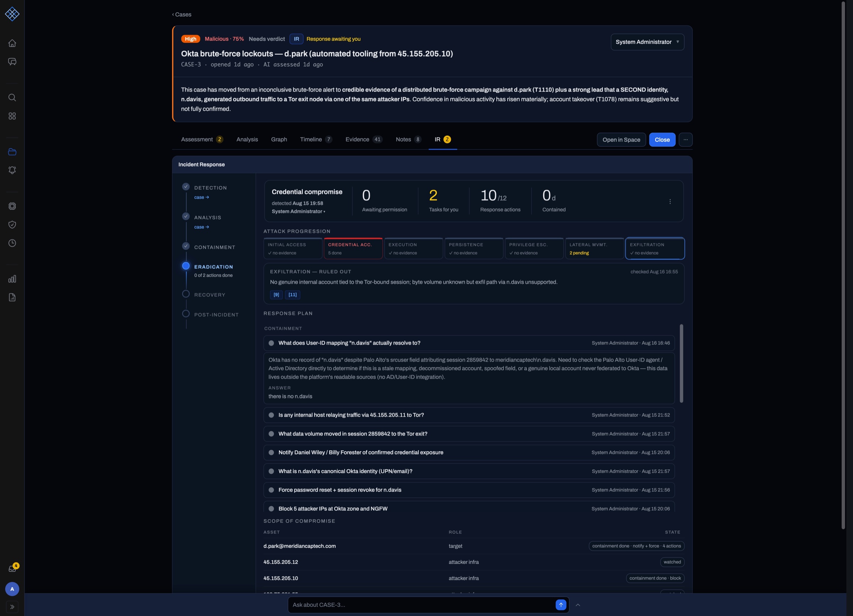
Task: Expand Force password reset for n.davis task
Action: click(469, 490)
